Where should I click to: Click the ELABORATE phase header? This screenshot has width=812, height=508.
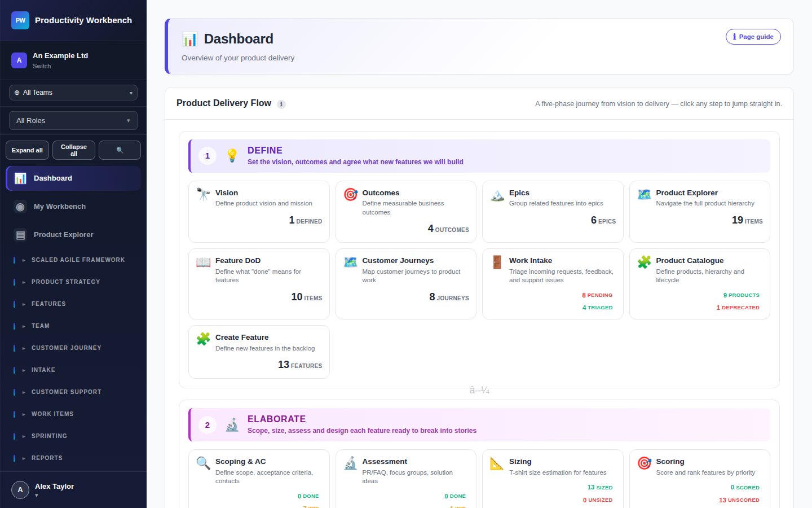tap(480, 424)
